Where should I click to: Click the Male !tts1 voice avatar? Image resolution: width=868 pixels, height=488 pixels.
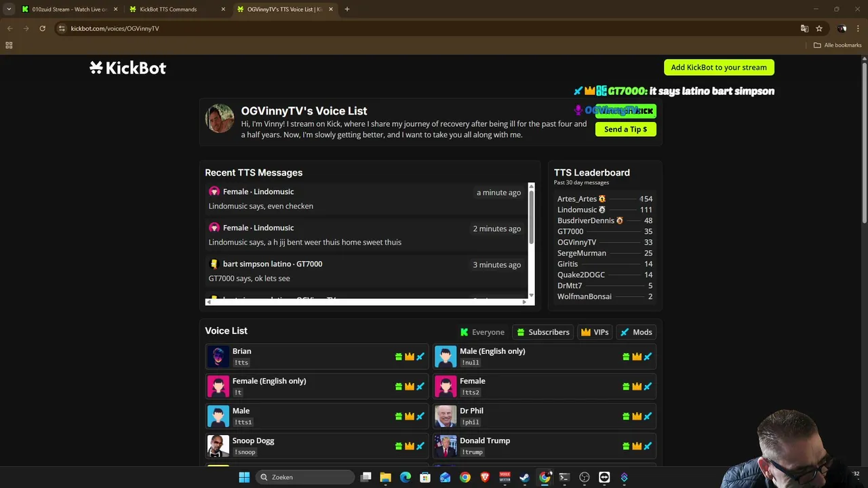point(218,416)
